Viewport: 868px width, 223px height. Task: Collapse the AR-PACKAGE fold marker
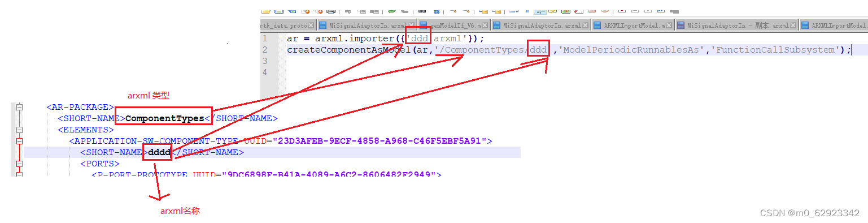pyautogui.click(x=19, y=107)
